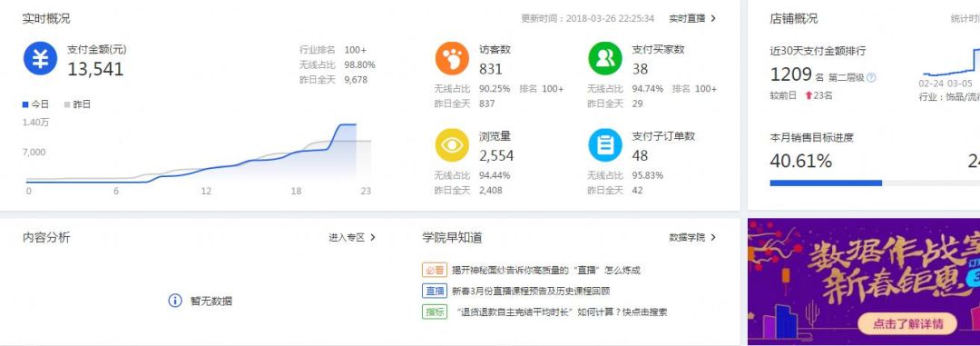The height and width of the screenshot is (346, 980).
Task: Click the 本月销售目标进度 label
Action: pyautogui.click(x=811, y=138)
